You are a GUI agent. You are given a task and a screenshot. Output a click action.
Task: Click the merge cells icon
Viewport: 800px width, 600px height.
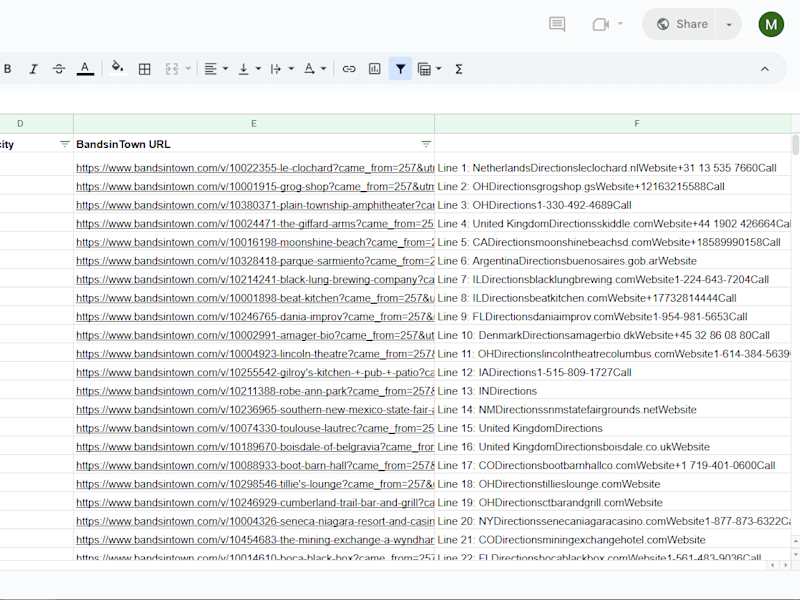pos(172,69)
